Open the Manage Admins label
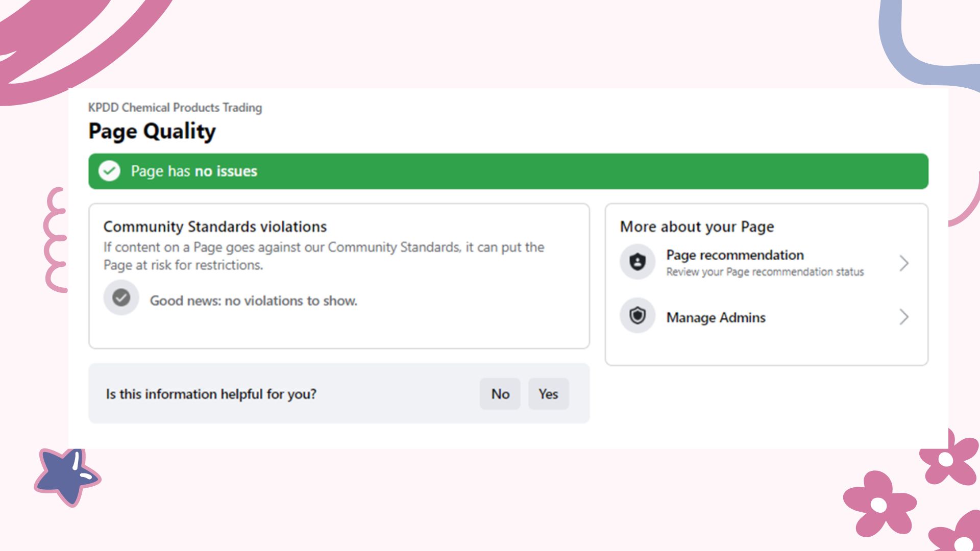This screenshot has height=551, width=980. [x=716, y=317]
